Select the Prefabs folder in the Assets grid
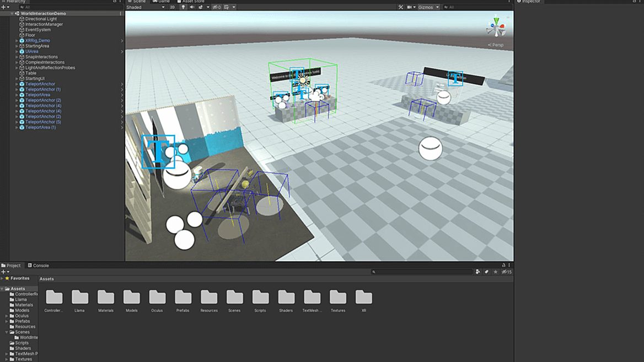Viewport: 644px width, 362px height. click(183, 300)
